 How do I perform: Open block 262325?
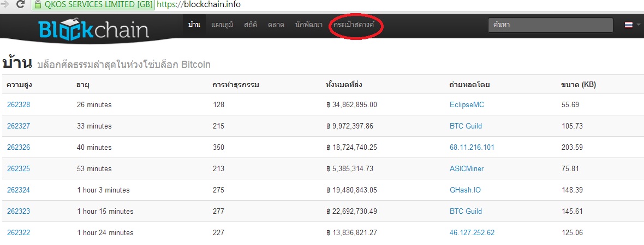pos(19,169)
